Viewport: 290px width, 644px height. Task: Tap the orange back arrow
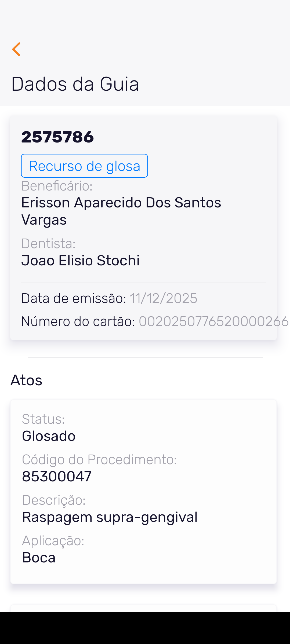pos(16,49)
